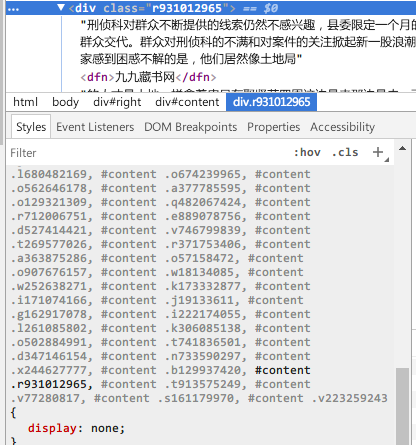Click the styles pane scrollbar thumb
The width and height of the screenshot is (416, 445).
tap(402, 407)
